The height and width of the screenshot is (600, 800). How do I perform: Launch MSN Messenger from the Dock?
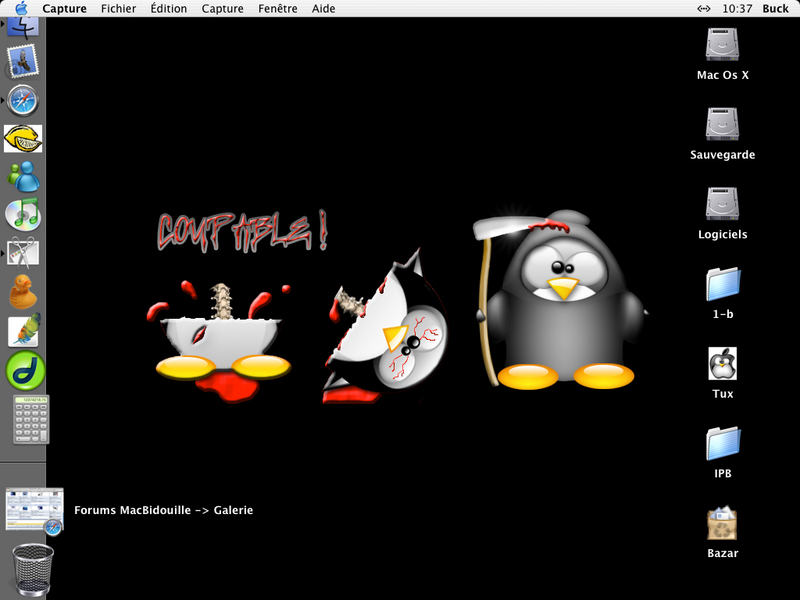[x=23, y=177]
